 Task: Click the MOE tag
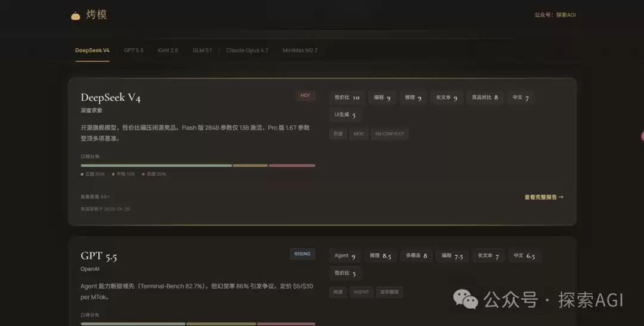(x=358, y=134)
